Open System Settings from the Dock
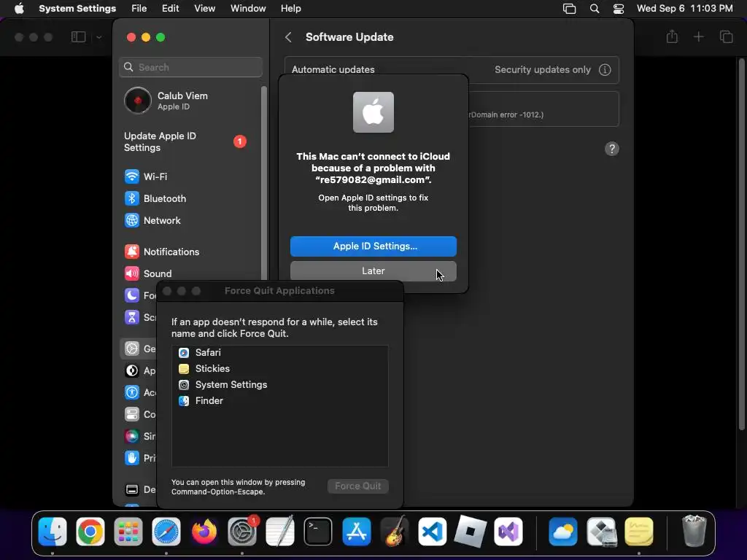This screenshot has width=747, height=560. click(242, 532)
